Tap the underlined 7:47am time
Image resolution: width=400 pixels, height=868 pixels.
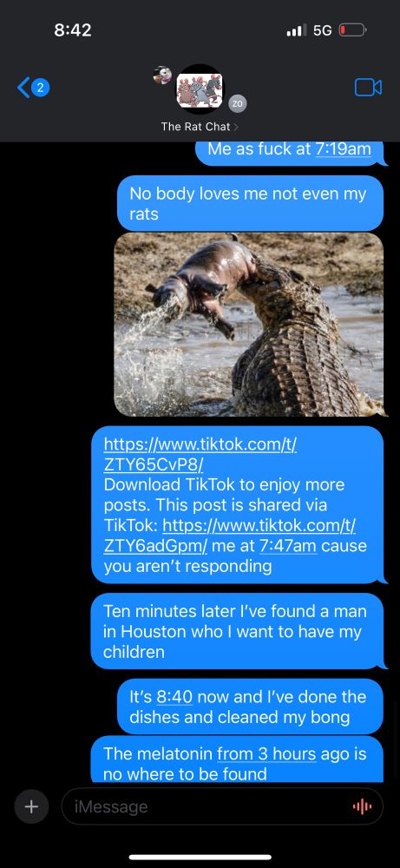coord(288,546)
